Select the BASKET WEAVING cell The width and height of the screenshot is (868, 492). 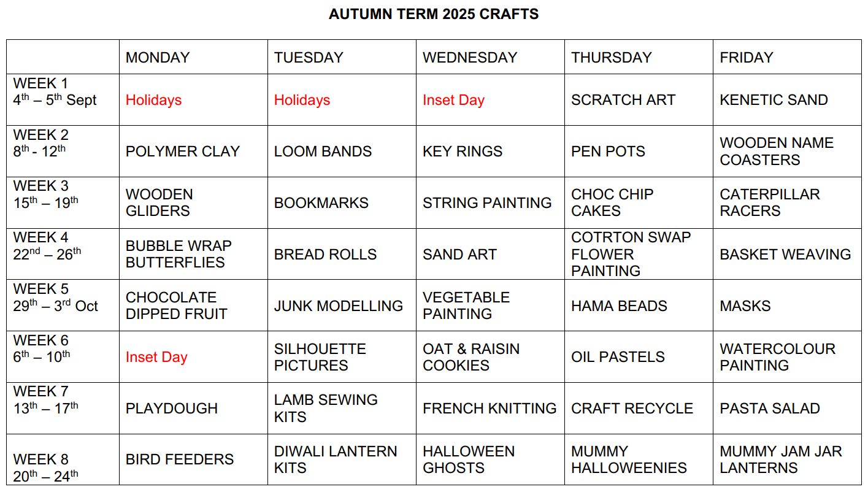785,254
